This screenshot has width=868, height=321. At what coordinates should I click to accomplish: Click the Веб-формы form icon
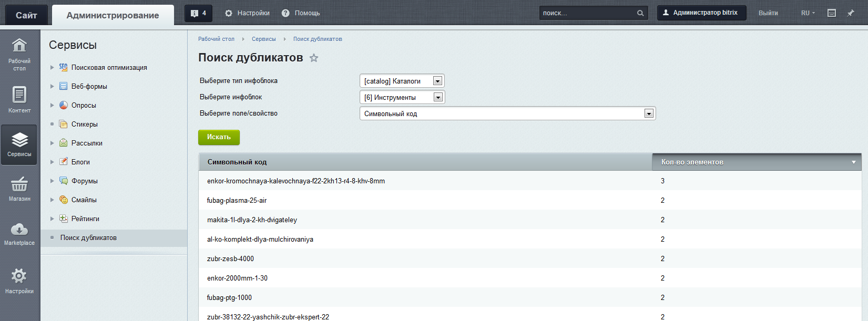[63, 86]
